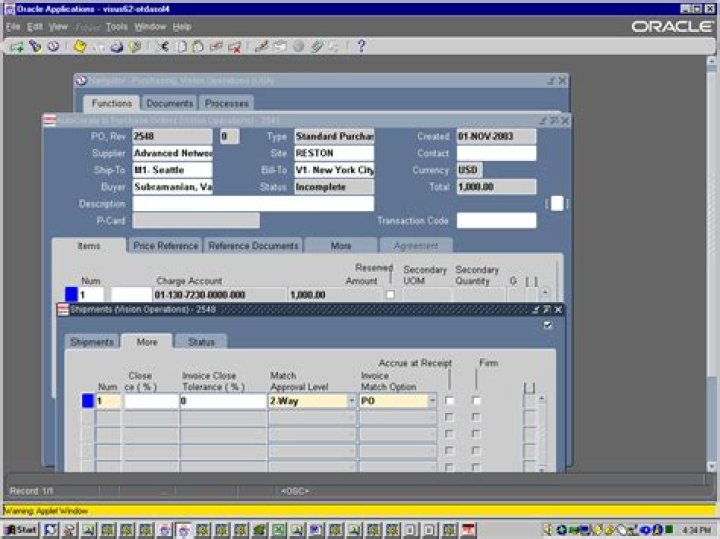720x539 pixels.
Task: Toggle the checked box below Shipments title bar
Action: click(x=547, y=325)
